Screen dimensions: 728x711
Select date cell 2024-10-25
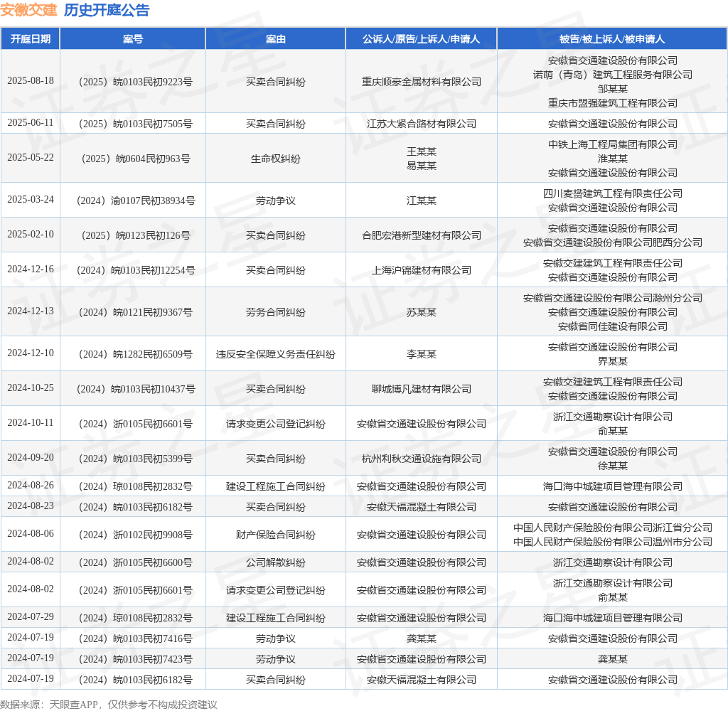pyautogui.click(x=31, y=387)
